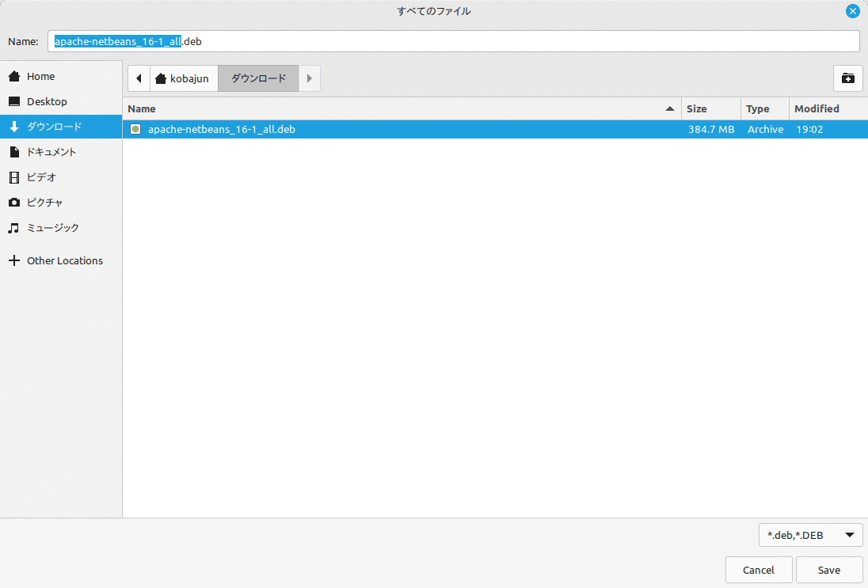Image resolution: width=868 pixels, height=588 pixels.
Task: Sort by the Type column header
Action: 764,108
